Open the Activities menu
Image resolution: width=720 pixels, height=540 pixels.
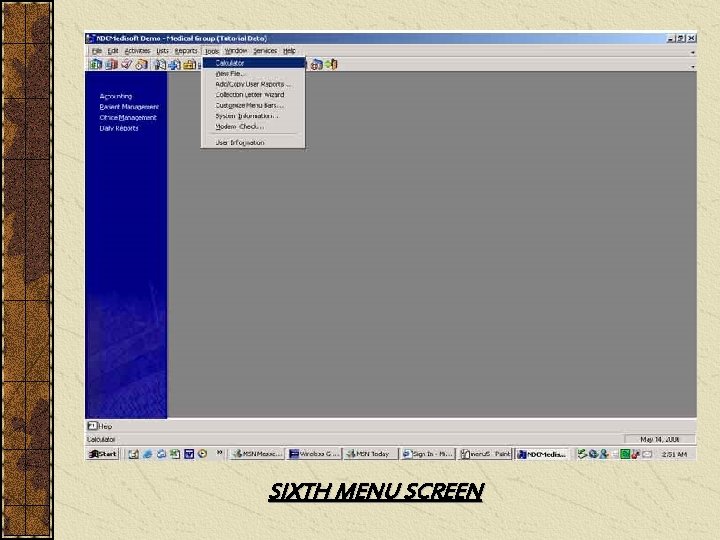point(137,51)
